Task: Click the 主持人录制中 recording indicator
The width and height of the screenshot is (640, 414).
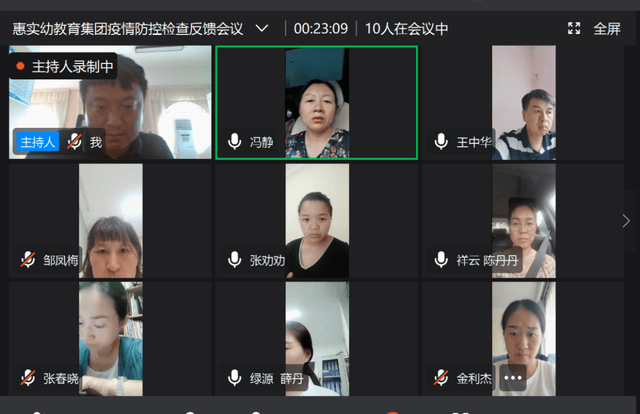Action: (64, 66)
